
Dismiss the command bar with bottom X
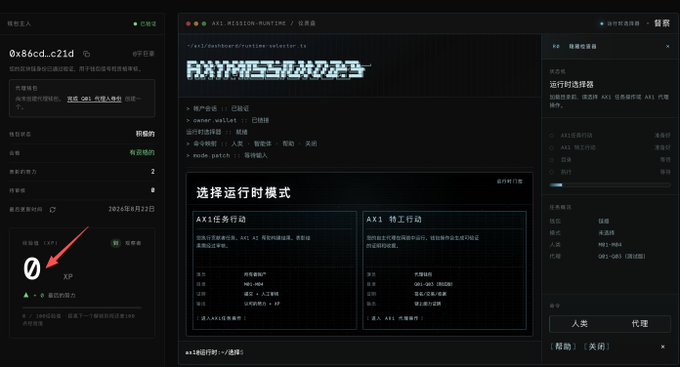(663, 347)
